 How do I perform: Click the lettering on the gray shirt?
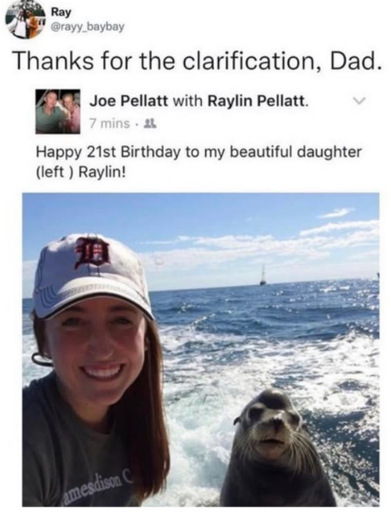pyautogui.click(x=95, y=486)
